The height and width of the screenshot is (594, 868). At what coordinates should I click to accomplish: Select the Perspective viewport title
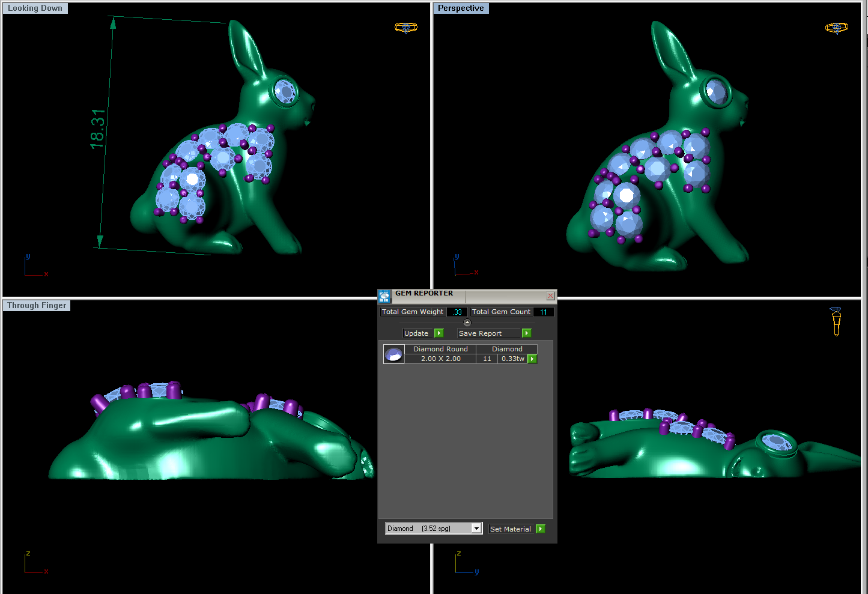(461, 8)
